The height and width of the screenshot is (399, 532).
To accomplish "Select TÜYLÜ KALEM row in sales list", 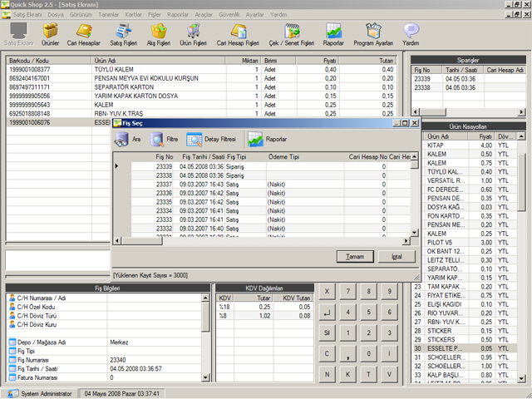I will (x=201, y=70).
